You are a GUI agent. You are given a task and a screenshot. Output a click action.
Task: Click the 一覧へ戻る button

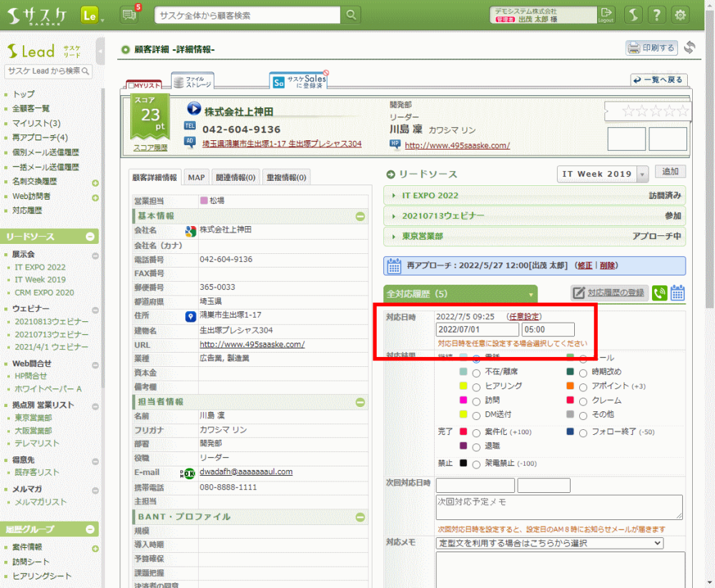pyautogui.click(x=659, y=80)
